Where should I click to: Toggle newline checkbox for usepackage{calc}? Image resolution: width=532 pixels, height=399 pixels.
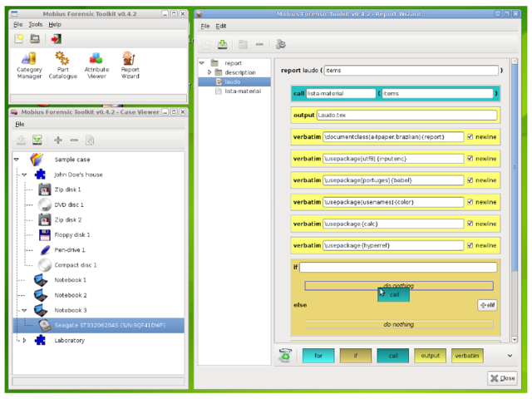click(470, 224)
